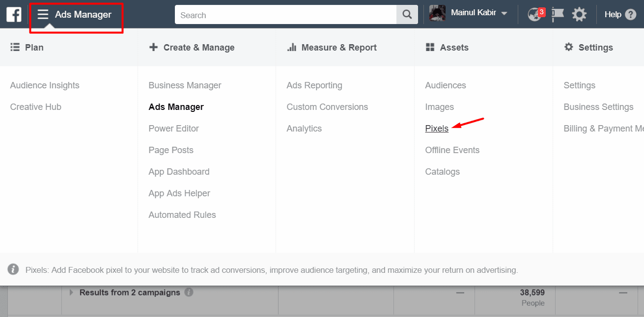Open Ads Reporting

coord(314,85)
